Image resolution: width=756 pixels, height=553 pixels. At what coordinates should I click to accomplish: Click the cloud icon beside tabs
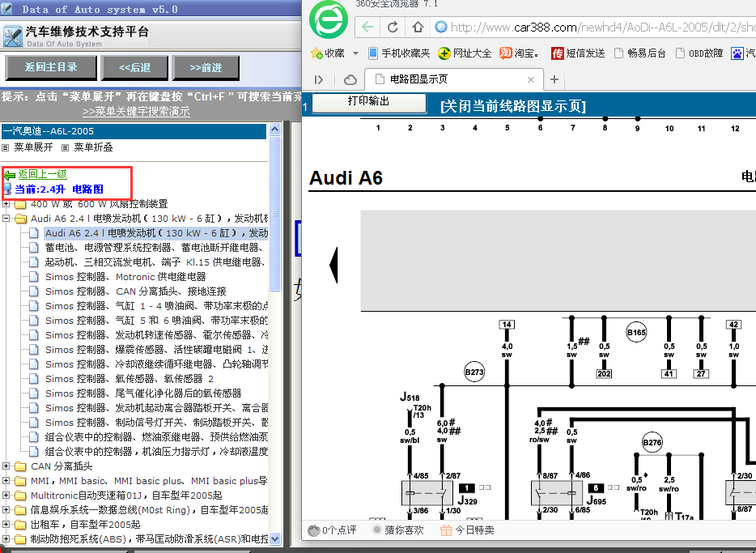(x=350, y=79)
